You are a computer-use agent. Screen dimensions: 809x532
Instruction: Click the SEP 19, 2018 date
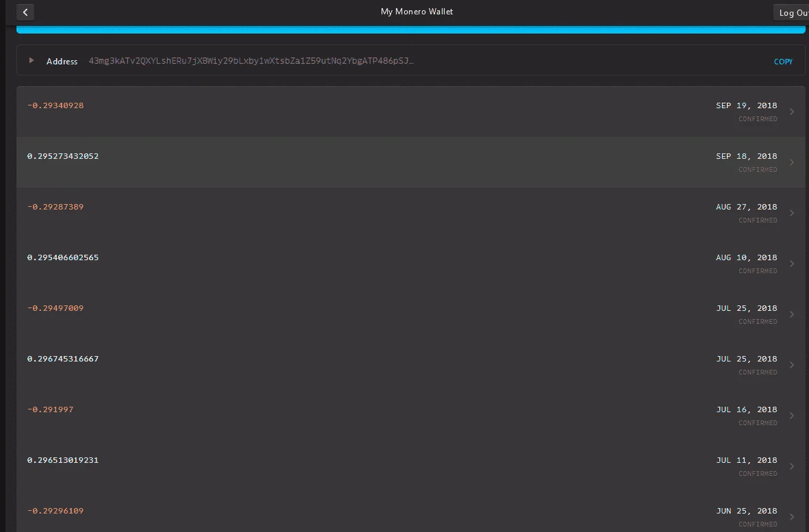[746, 105]
